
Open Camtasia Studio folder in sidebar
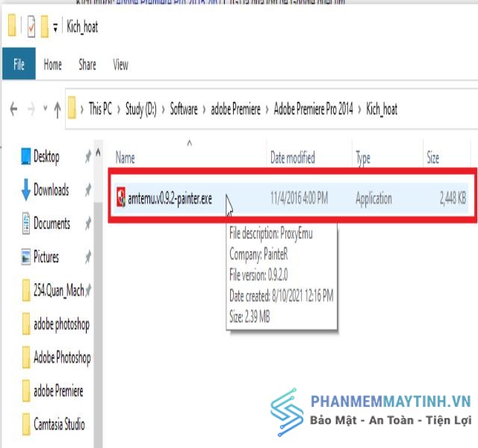(59, 424)
